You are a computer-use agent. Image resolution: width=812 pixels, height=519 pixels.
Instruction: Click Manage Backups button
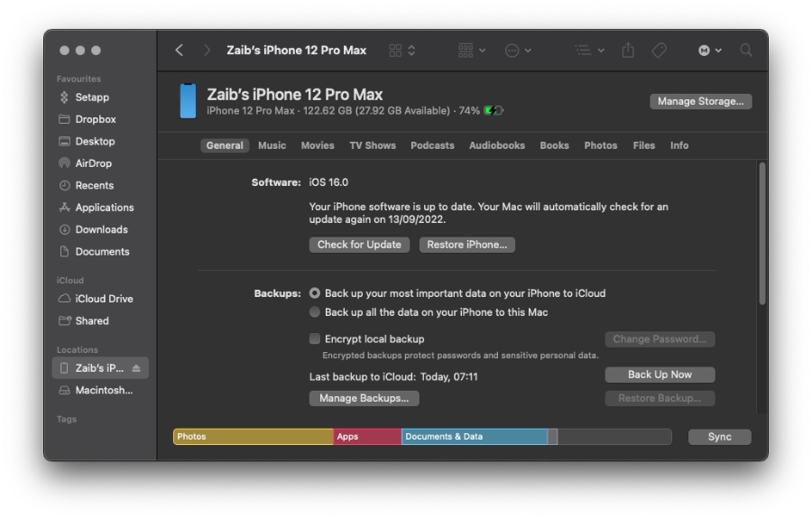coord(364,398)
